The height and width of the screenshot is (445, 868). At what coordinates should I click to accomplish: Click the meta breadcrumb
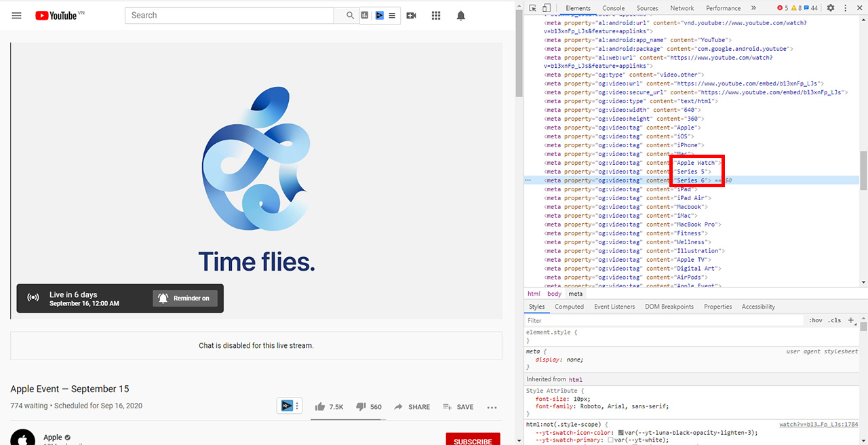tap(575, 294)
